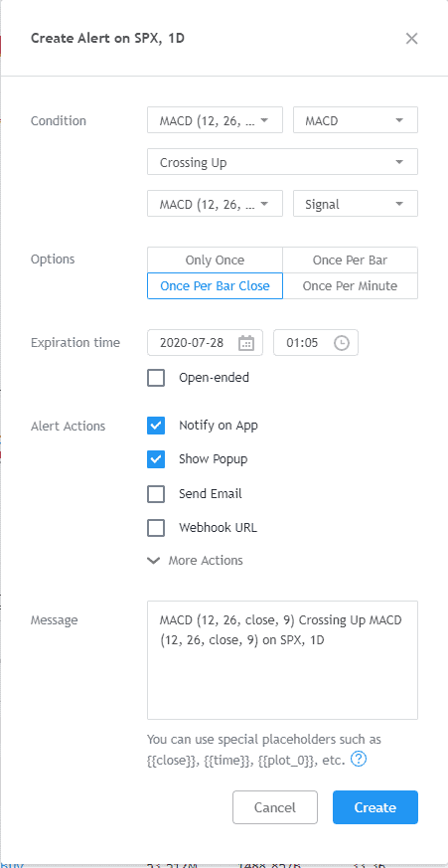Viewport: 448px width, 868px height.
Task: Open the Crossing Up condition dropdown
Action: (x=282, y=162)
